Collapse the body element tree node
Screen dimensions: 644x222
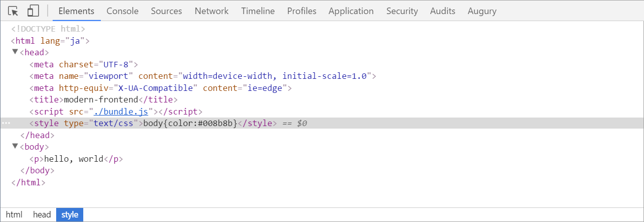(15, 146)
